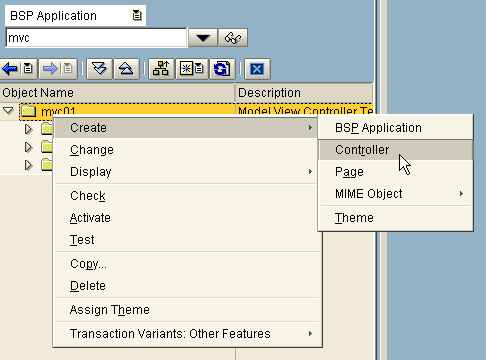Viewport: 486px width, 360px height.
Task: Click the back navigation arrow icon
Action: (x=10, y=69)
